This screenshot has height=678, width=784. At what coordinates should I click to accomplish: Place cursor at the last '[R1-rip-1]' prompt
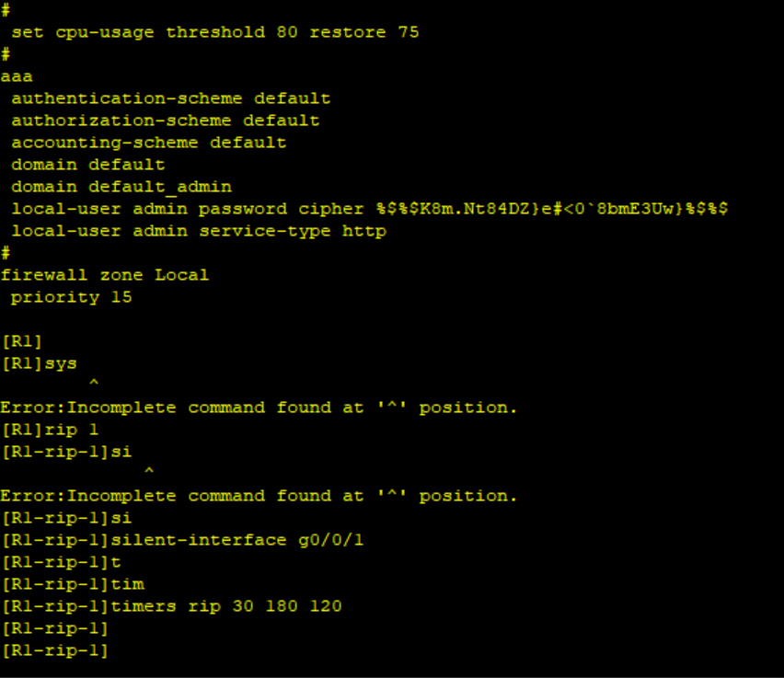click(x=110, y=651)
